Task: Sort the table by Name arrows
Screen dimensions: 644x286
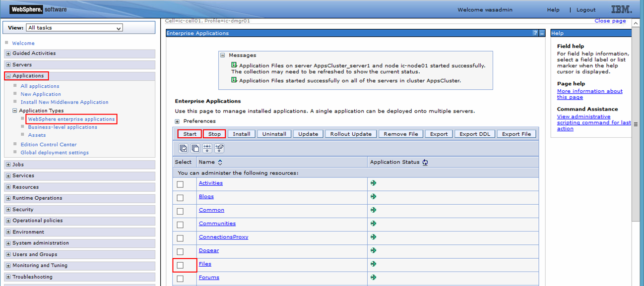Action: pos(220,162)
